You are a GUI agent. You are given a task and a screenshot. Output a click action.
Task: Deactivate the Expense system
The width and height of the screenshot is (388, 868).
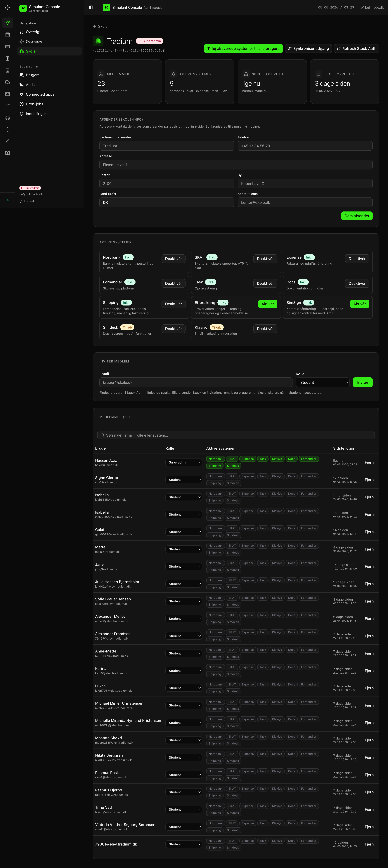coord(357,258)
